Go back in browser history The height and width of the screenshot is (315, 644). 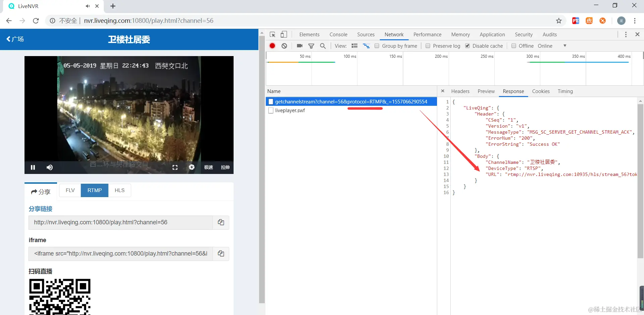click(x=9, y=21)
